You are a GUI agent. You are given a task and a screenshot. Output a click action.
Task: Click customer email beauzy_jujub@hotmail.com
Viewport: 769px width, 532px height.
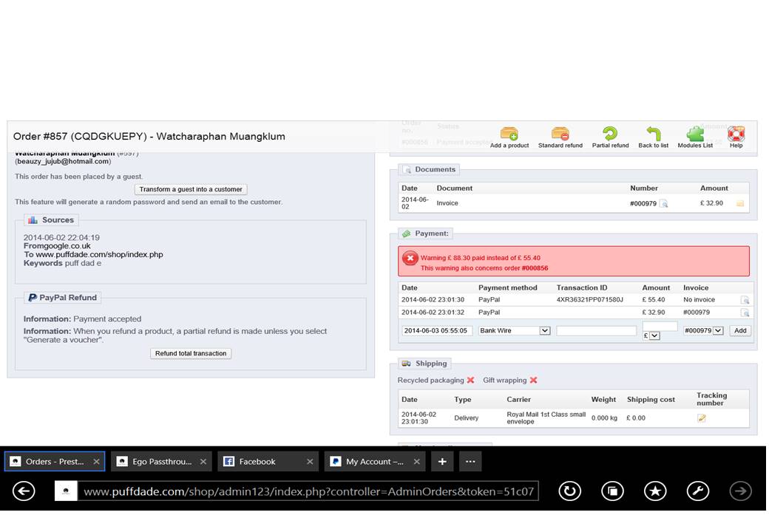pyautogui.click(x=64, y=161)
